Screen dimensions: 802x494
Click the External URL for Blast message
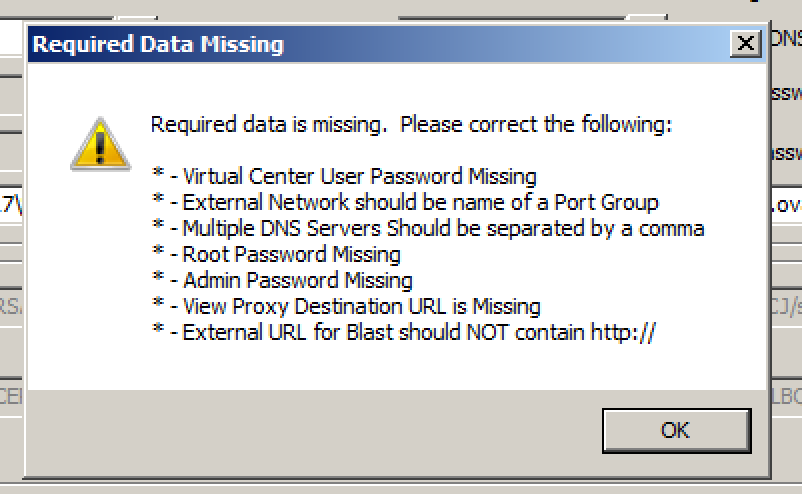point(418,333)
